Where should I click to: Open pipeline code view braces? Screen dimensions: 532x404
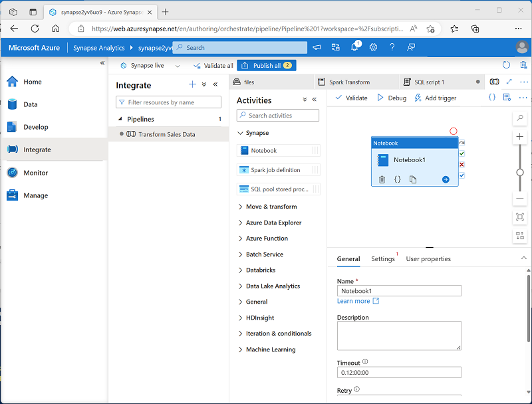(491, 98)
